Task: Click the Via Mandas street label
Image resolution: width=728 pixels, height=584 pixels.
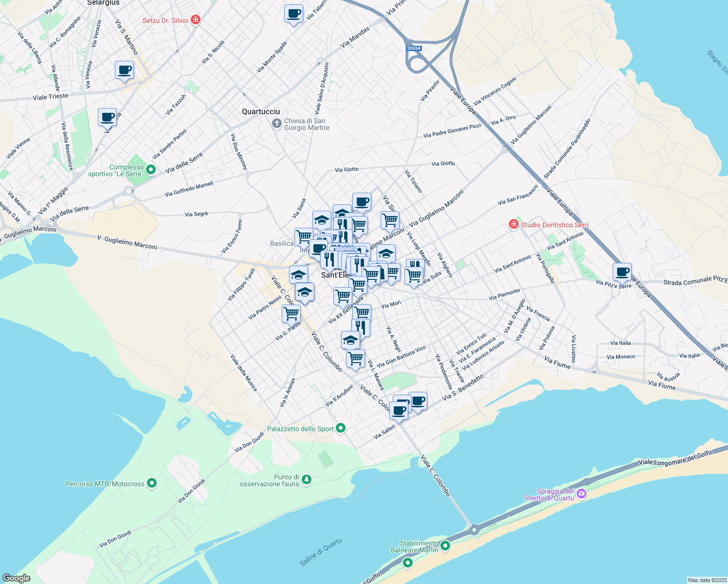Action: [x=355, y=37]
